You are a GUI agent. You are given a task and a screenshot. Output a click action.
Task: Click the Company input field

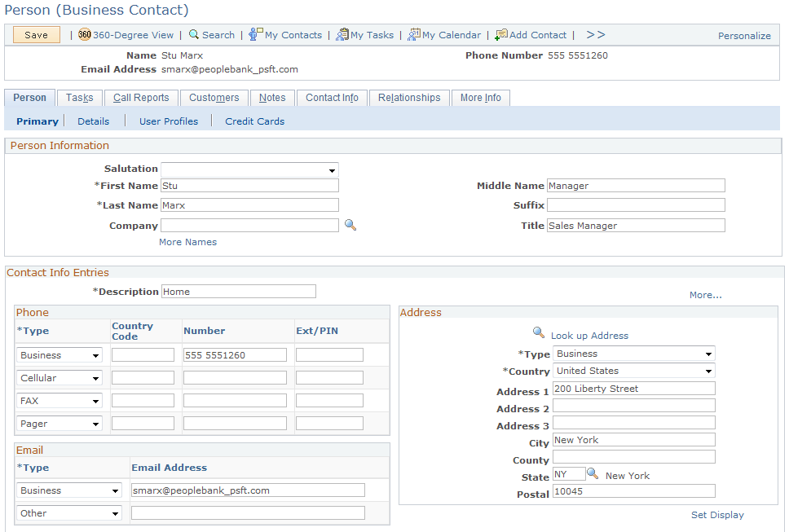click(249, 226)
